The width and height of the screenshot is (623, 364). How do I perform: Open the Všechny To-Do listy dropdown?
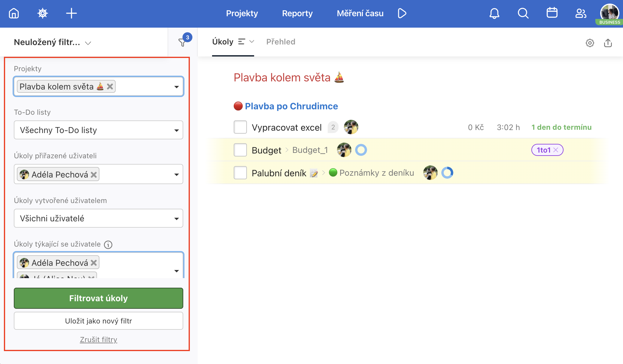click(99, 130)
